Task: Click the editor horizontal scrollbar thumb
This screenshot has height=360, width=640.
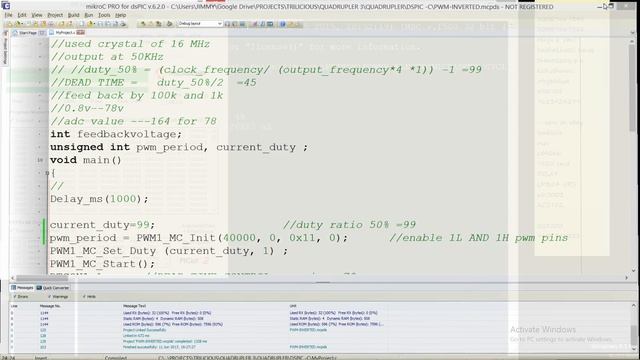Action: (42, 278)
